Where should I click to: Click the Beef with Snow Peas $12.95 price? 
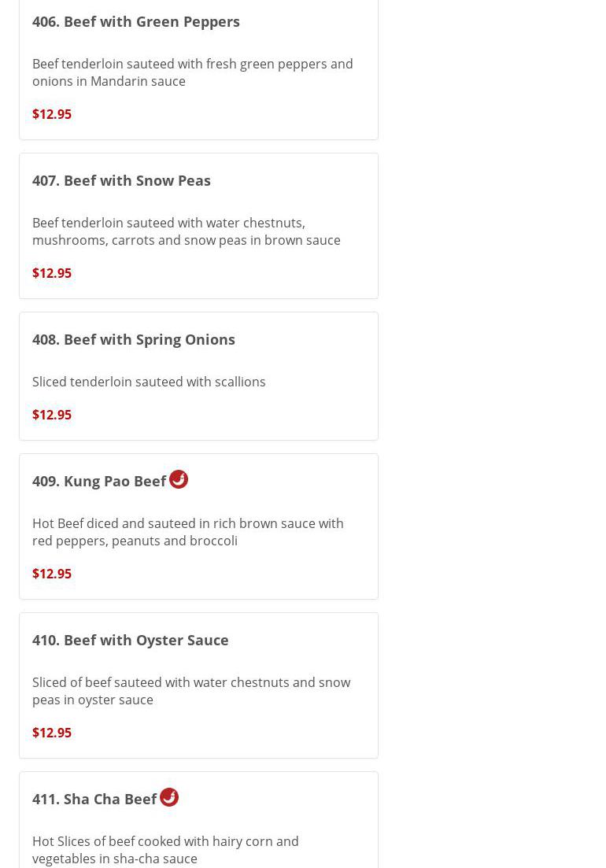[x=52, y=273]
